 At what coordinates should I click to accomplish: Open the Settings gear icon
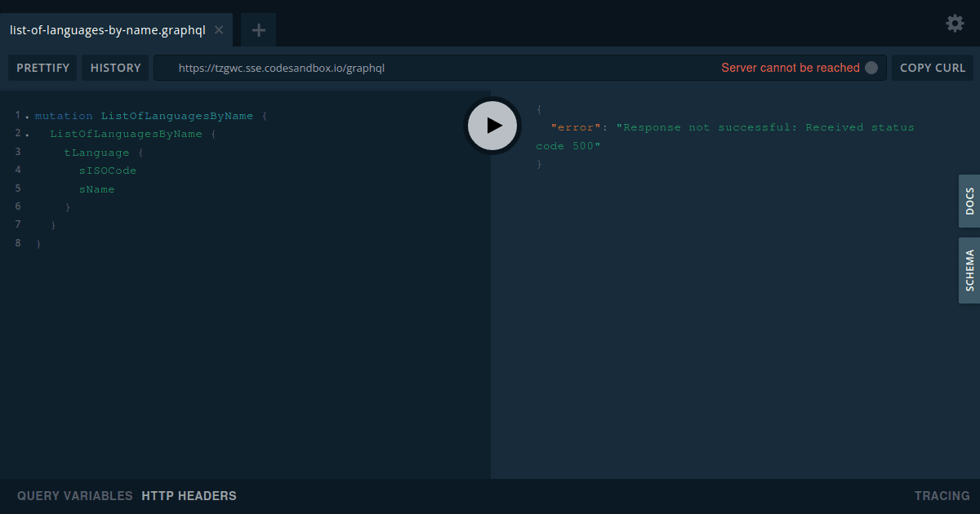[954, 24]
